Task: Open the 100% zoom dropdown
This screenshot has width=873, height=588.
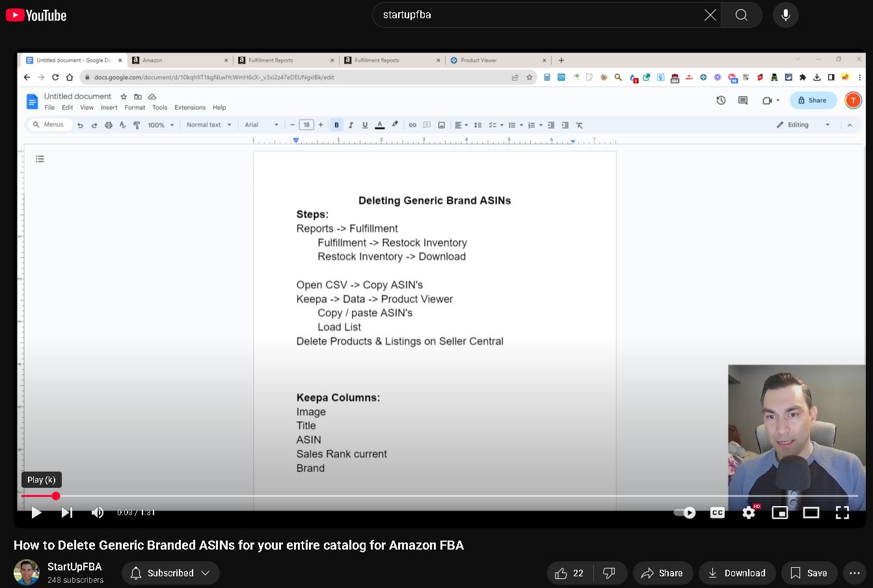Action: coord(158,124)
